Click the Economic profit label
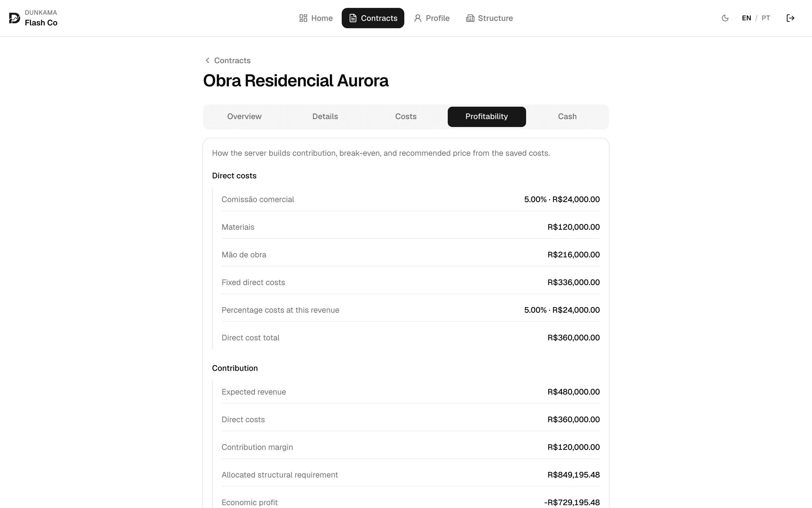 tap(250, 502)
